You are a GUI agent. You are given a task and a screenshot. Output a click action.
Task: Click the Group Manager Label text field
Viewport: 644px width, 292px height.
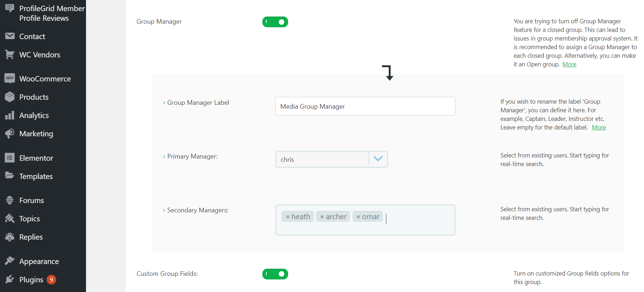coord(365,106)
